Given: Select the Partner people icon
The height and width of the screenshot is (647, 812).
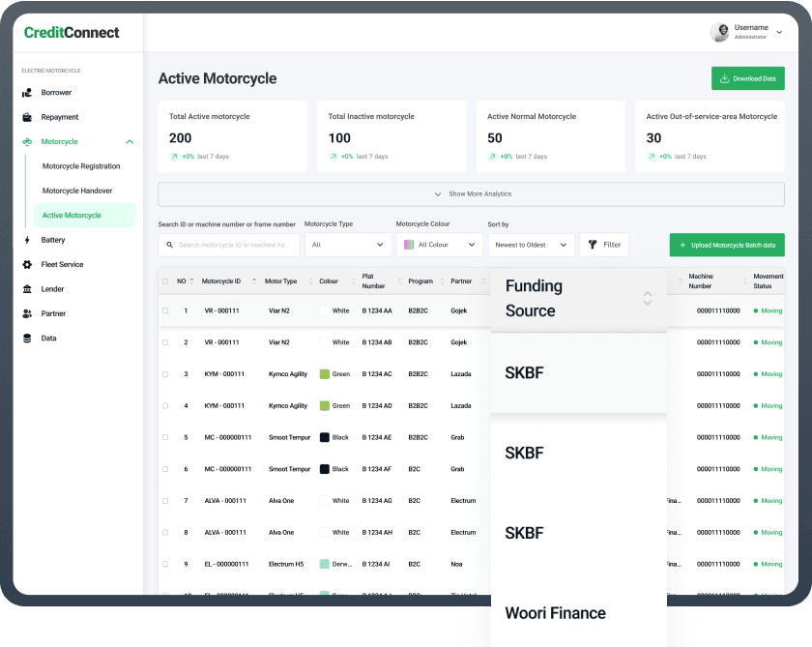Looking at the screenshot, I should (x=25, y=312).
